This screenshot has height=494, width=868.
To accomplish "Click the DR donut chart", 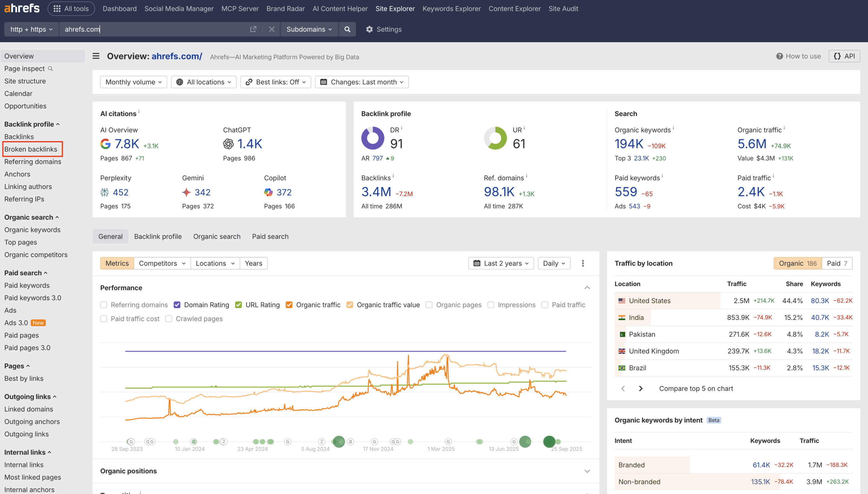I will (x=373, y=138).
